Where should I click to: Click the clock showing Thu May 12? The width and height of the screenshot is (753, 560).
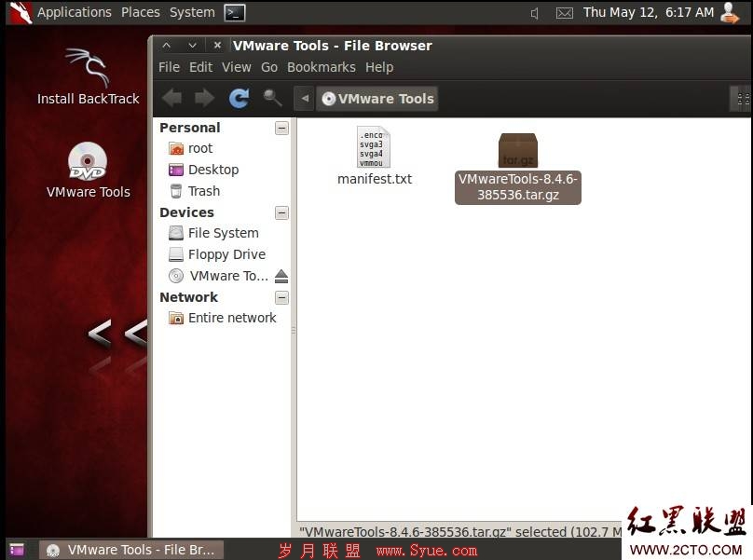click(649, 12)
